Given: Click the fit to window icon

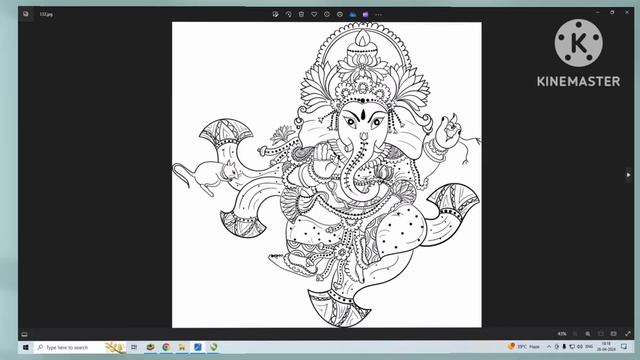Looking at the screenshot, I should point(600,334).
